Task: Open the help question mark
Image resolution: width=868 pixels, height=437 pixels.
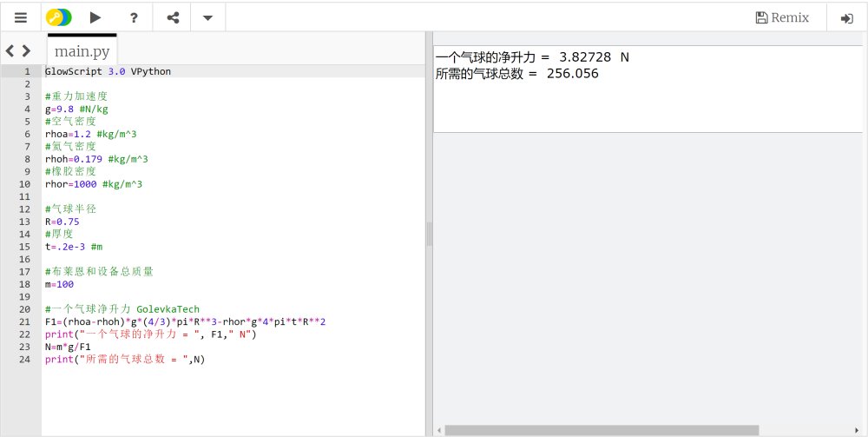Action: (x=134, y=17)
